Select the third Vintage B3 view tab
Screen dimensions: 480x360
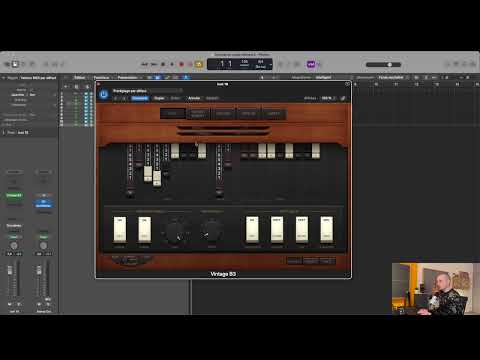[223, 114]
